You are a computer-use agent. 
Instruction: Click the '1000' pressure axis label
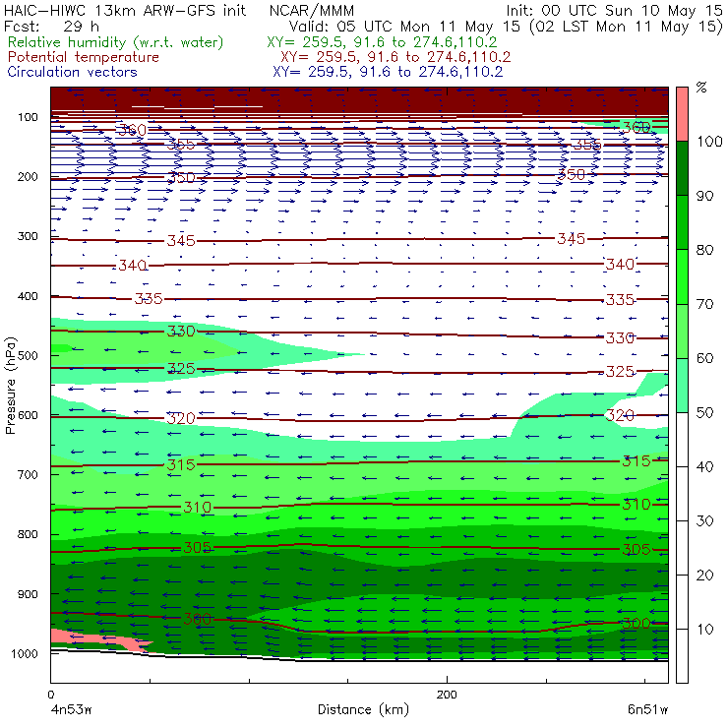click(x=25, y=653)
